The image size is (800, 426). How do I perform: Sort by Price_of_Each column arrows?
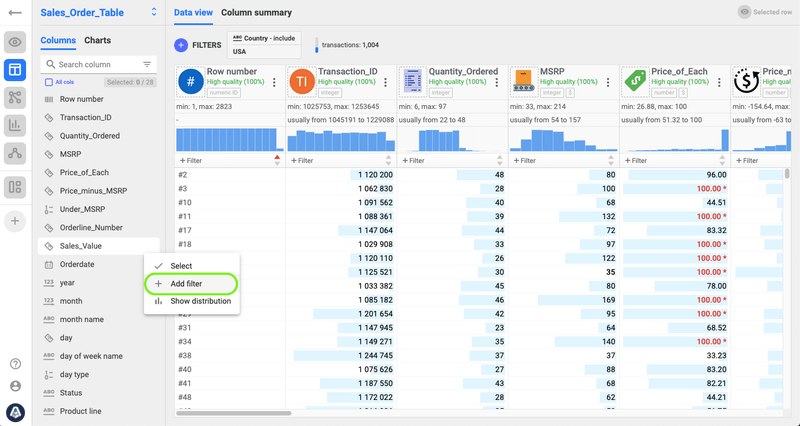(x=722, y=160)
